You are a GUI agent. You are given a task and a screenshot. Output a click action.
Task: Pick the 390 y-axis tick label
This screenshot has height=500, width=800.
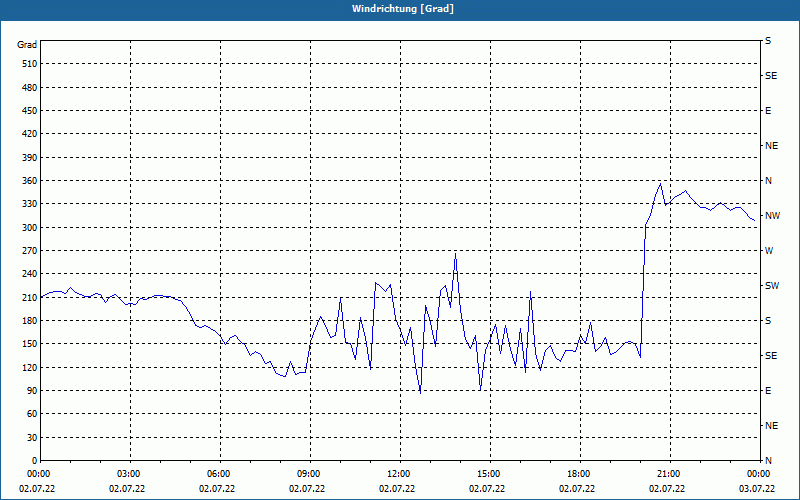tap(29, 158)
